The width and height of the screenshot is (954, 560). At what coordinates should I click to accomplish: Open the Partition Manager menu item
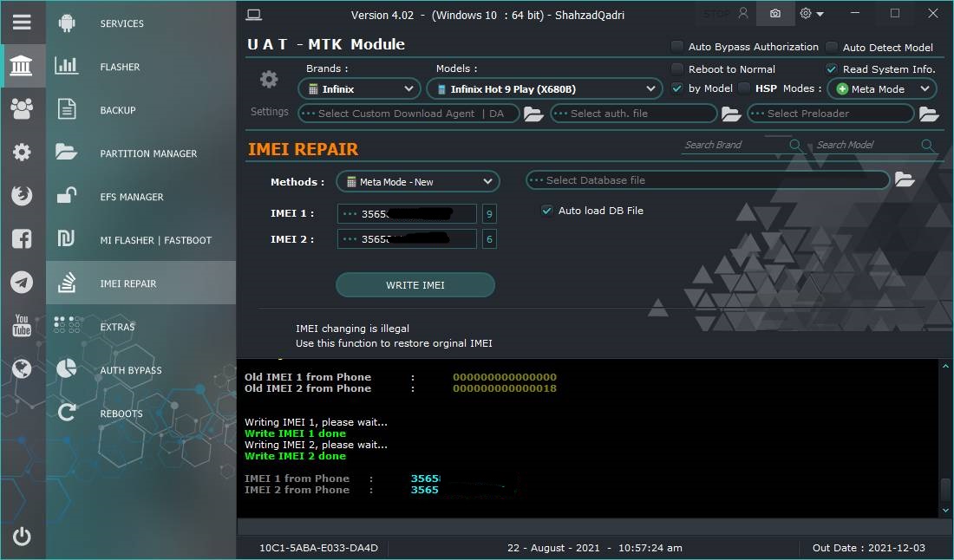click(141, 153)
